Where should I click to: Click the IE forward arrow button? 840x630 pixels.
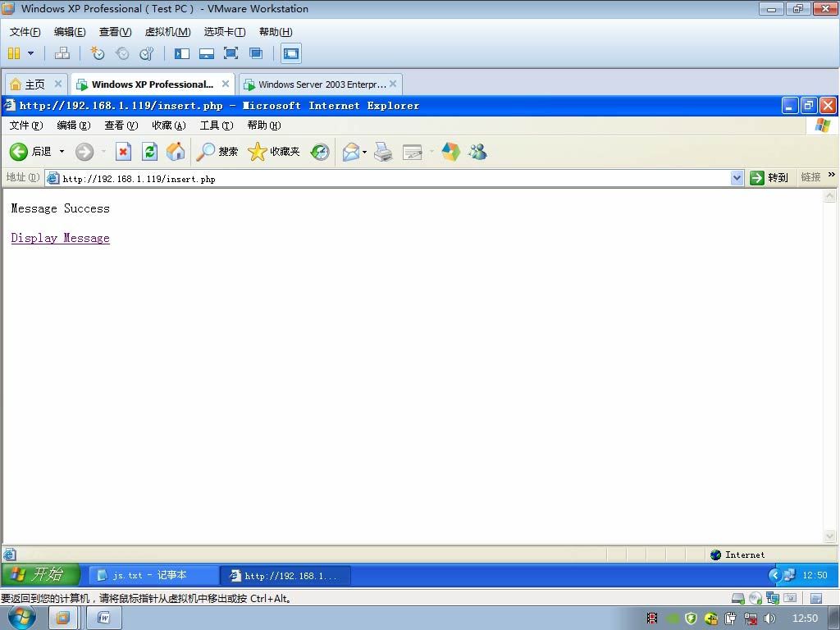pyautogui.click(x=84, y=152)
